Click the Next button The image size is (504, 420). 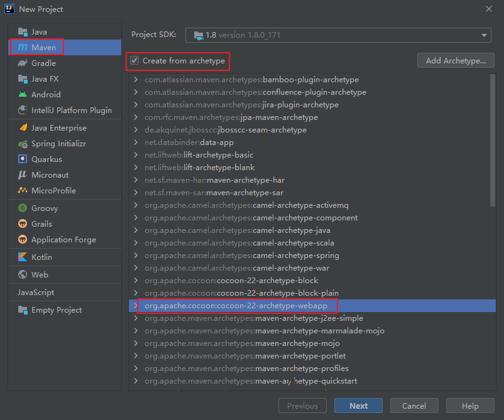pos(358,406)
